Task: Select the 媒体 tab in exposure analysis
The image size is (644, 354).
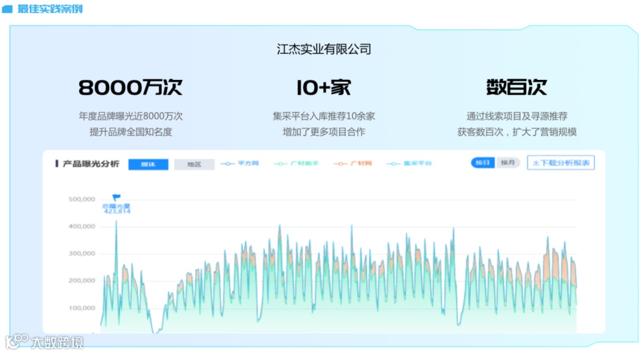Action: pyautogui.click(x=148, y=164)
